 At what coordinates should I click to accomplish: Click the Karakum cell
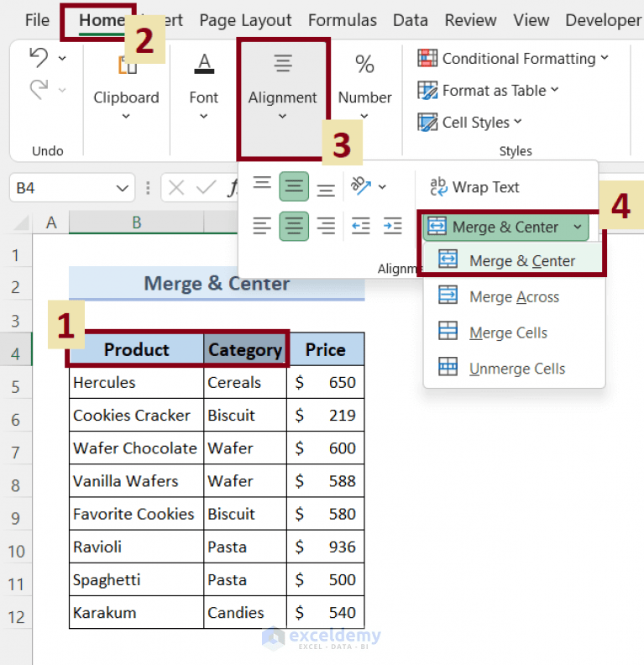137,612
